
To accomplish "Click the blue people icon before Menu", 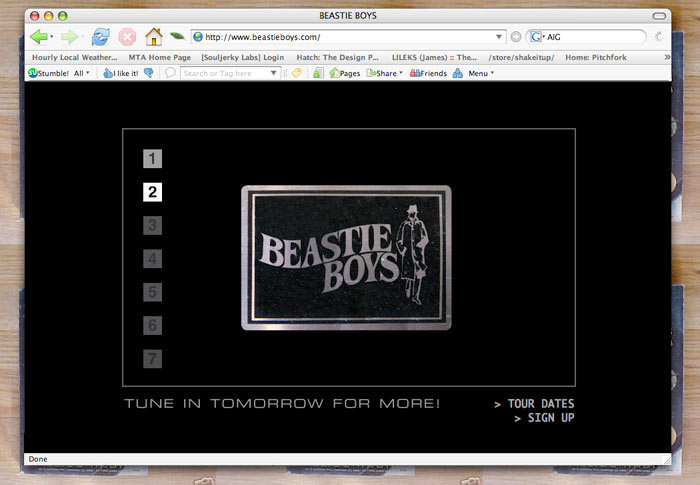I will pos(458,73).
